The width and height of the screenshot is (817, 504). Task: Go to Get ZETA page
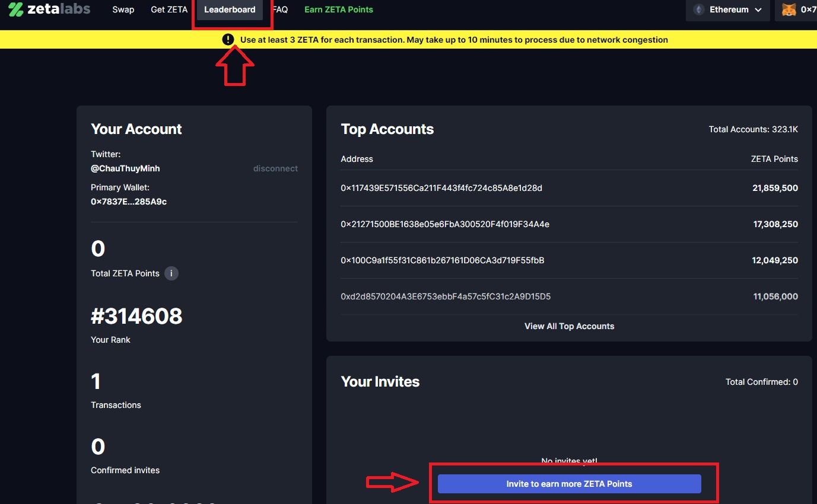coord(169,9)
